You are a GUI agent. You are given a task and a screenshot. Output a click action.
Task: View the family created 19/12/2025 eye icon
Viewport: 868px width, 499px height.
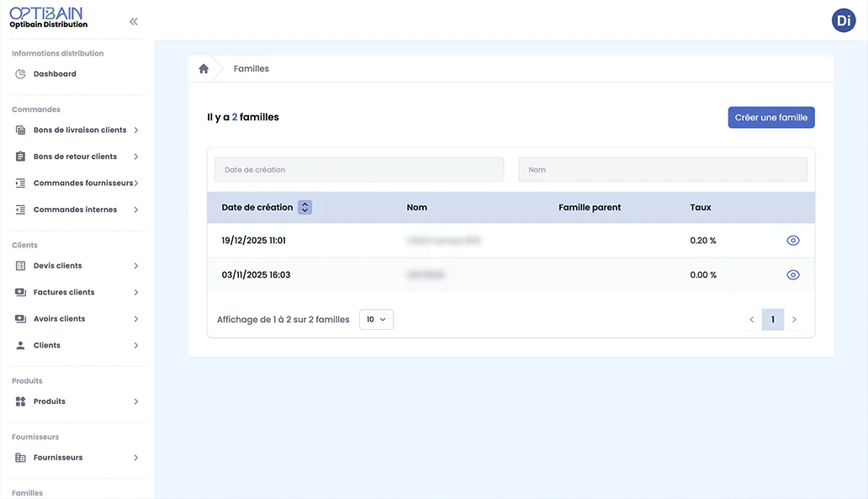[x=792, y=241]
